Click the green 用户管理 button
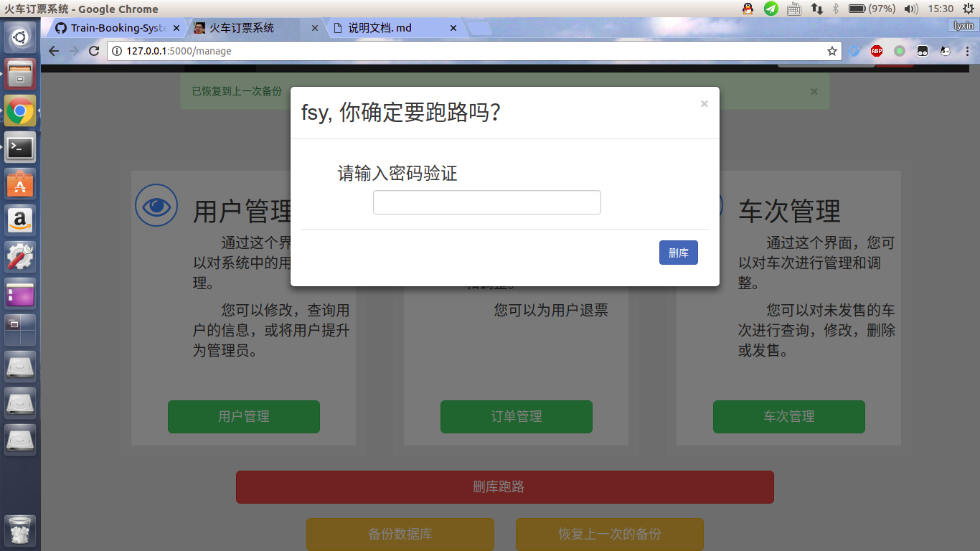980x551 pixels. pos(244,416)
